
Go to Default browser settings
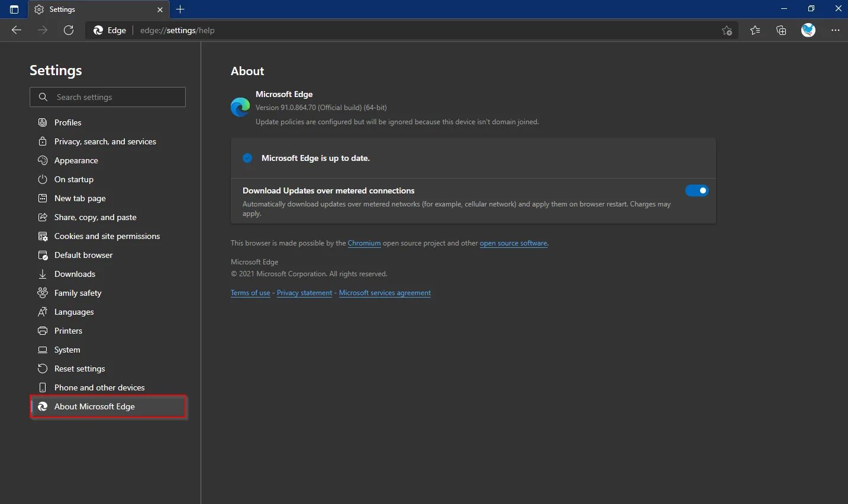tap(108, 255)
